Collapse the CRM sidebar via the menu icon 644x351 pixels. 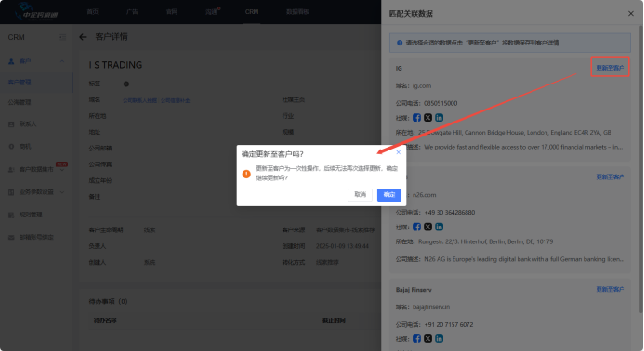pyautogui.click(x=62, y=37)
